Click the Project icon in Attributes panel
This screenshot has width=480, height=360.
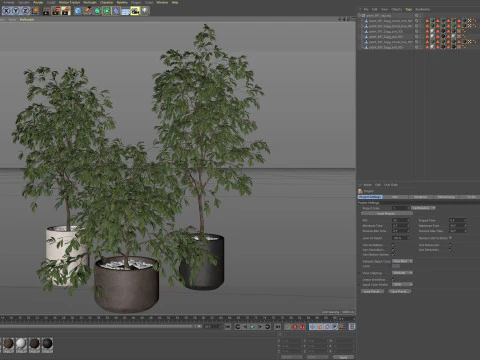[360, 191]
